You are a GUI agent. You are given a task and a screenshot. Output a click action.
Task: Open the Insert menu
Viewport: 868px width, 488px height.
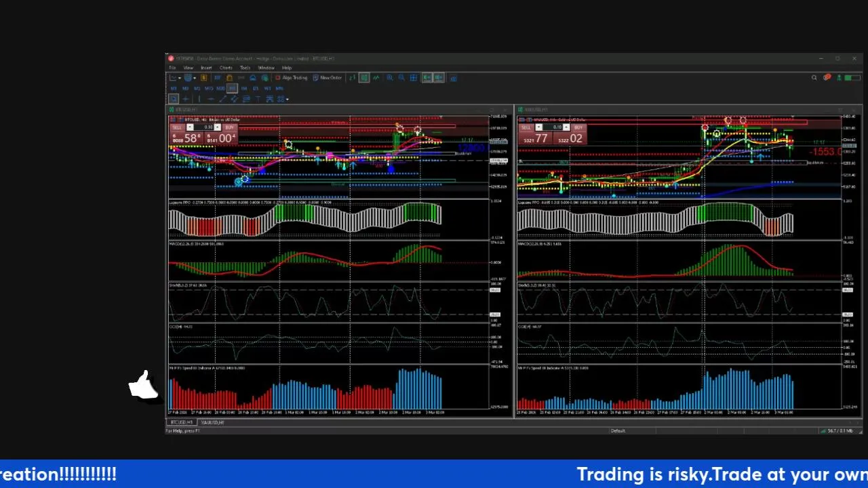click(206, 68)
